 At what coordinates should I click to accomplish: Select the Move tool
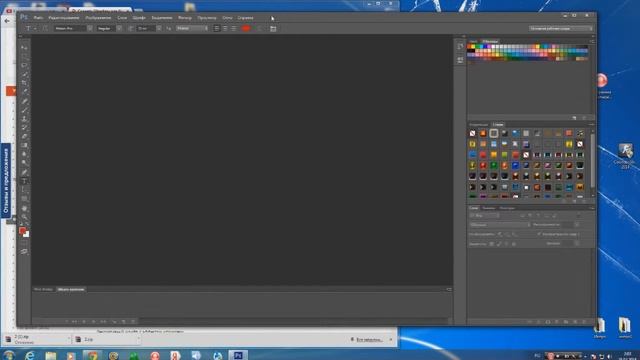click(x=24, y=47)
